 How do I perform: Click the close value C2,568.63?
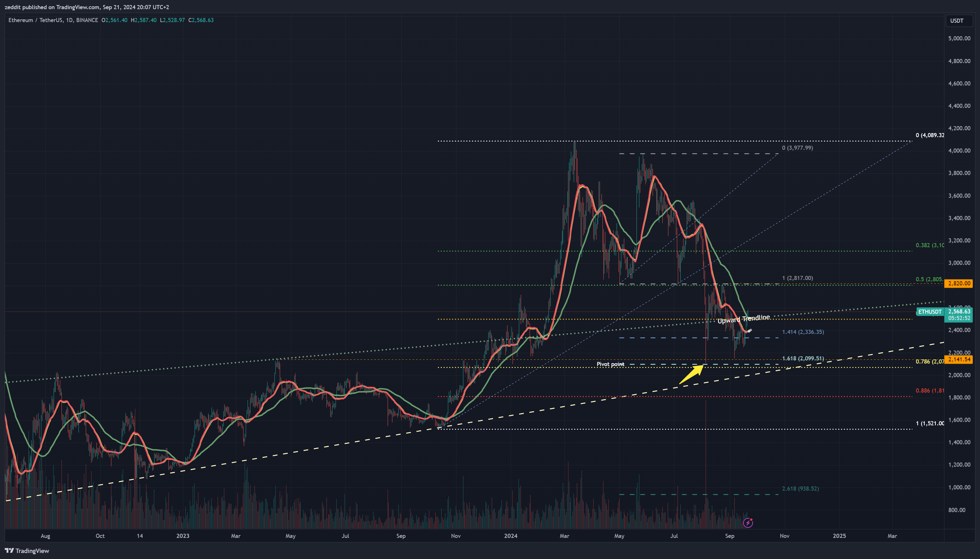pyautogui.click(x=201, y=20)
